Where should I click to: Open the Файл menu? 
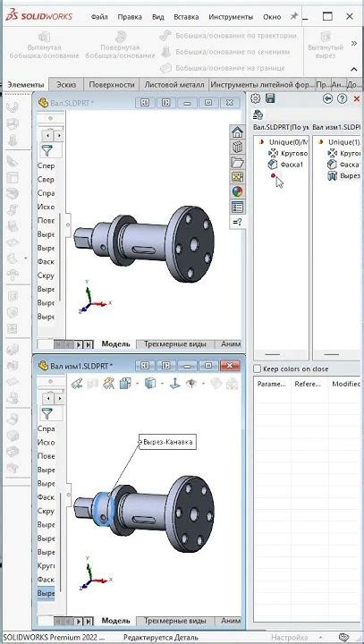pyautogui.click(x=99, y=17)
